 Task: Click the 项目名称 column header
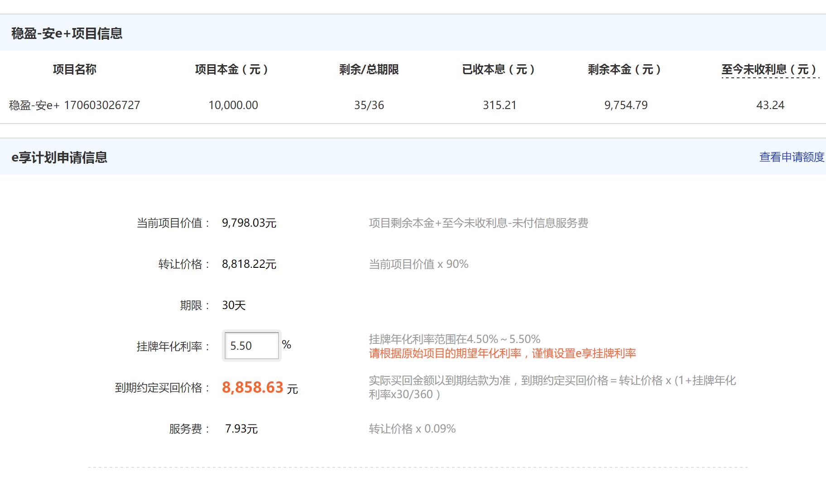click(x=76, y=70)
